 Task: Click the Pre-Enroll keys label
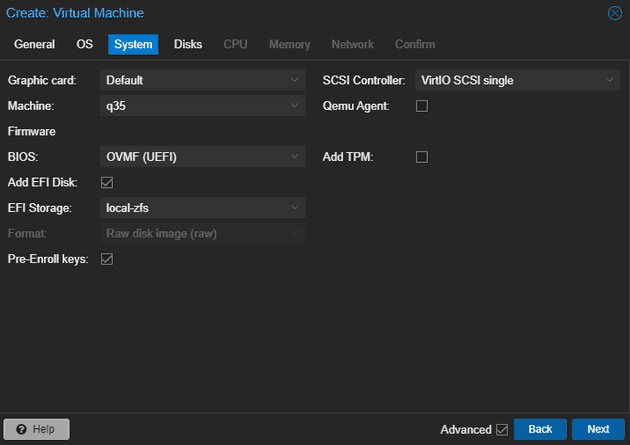tap(48, 259)
